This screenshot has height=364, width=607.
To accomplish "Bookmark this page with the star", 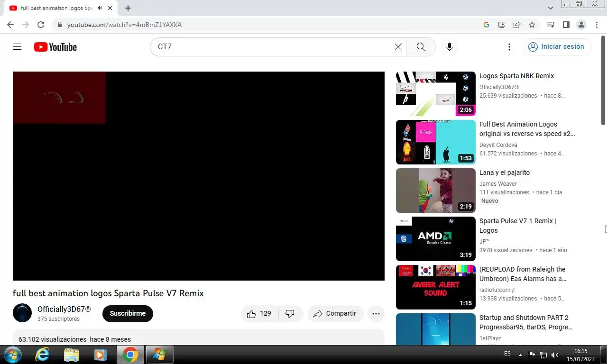I will click(x=532, y=25).
